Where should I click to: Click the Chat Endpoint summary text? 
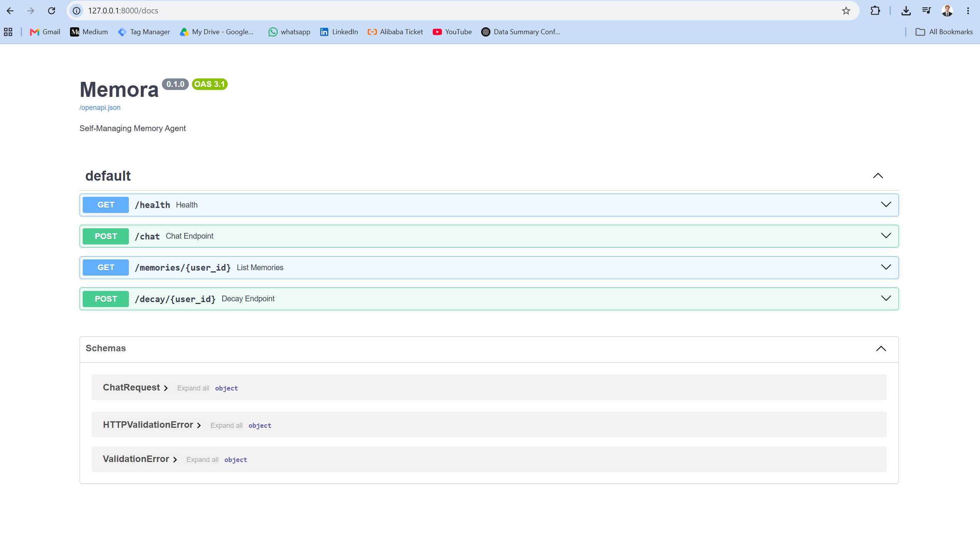tap(190, 236)
